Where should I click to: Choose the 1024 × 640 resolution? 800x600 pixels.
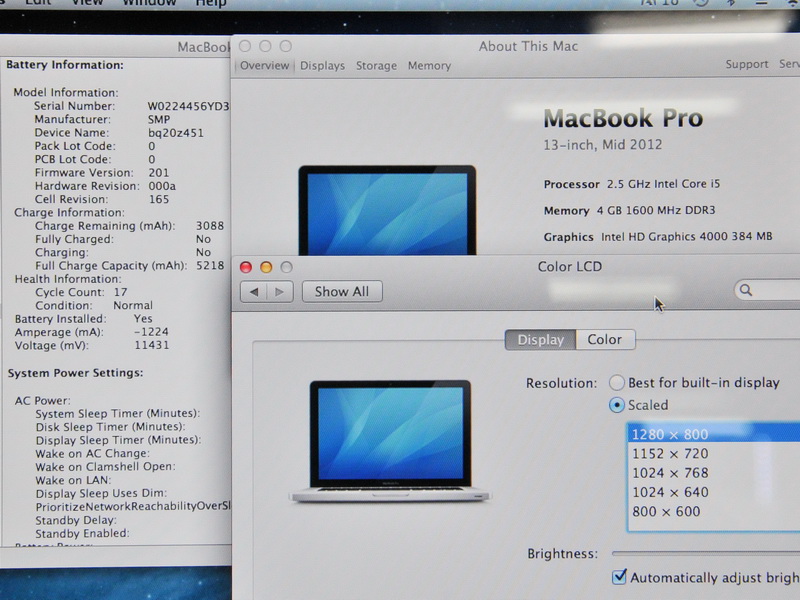714,492
